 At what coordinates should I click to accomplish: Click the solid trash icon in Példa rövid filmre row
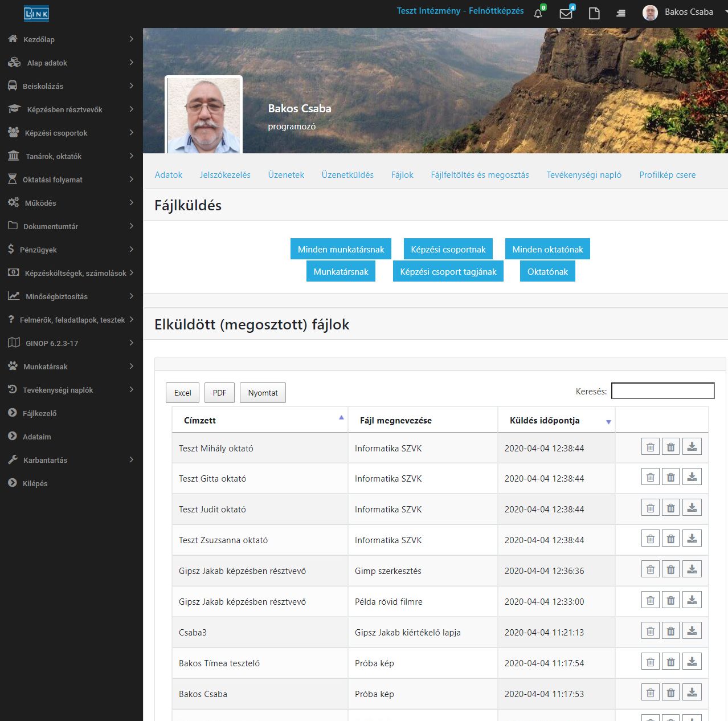click(x=671, y=601)
